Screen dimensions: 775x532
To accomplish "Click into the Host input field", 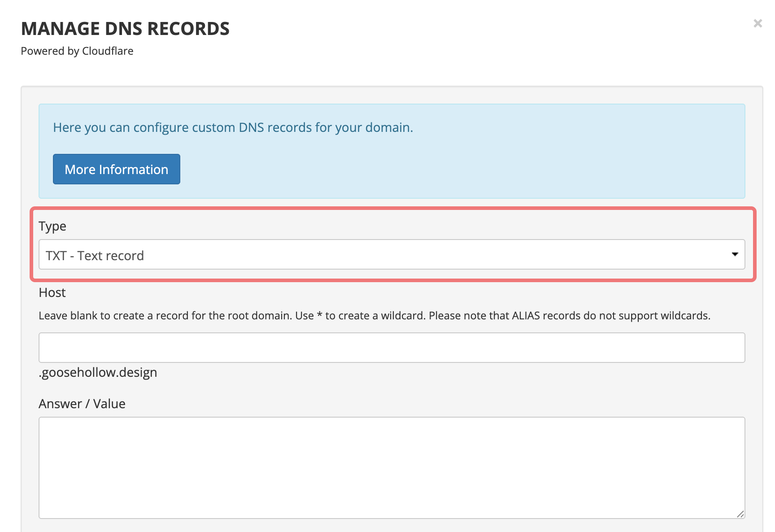I will [392, 348].
